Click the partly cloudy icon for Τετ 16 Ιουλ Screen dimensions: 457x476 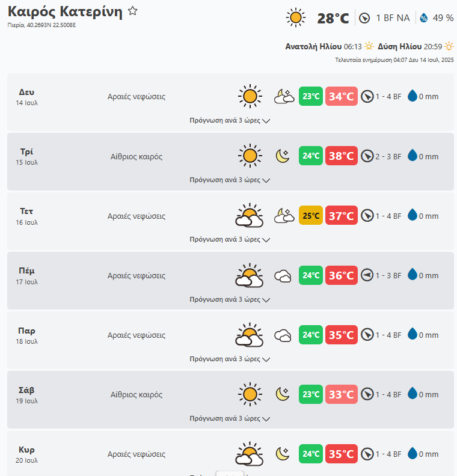point(249,216)
